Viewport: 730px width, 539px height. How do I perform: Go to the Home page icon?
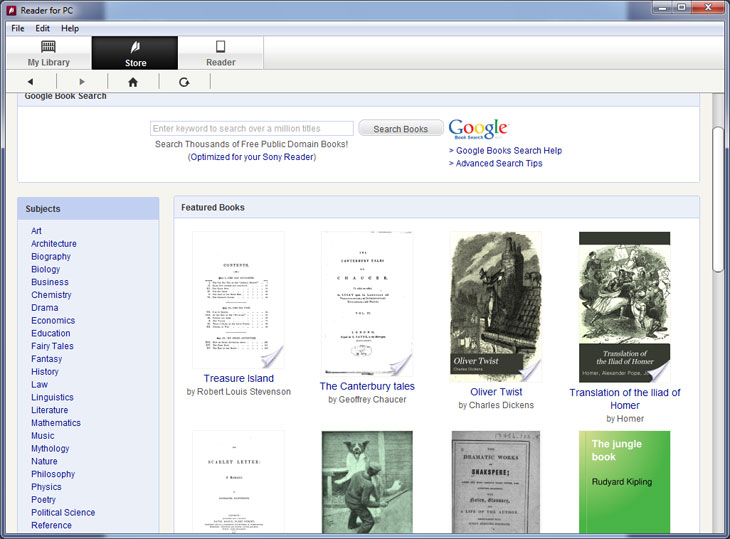133,82
